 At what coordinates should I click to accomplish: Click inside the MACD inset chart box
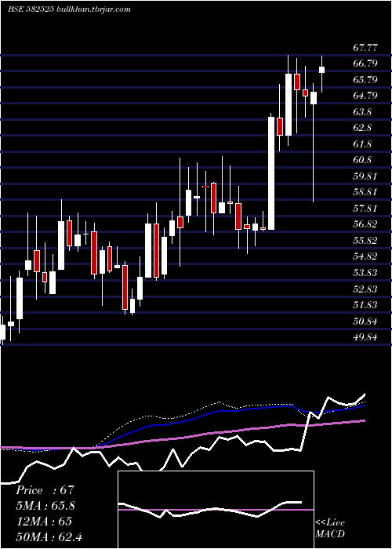click(x=216, y=510)
